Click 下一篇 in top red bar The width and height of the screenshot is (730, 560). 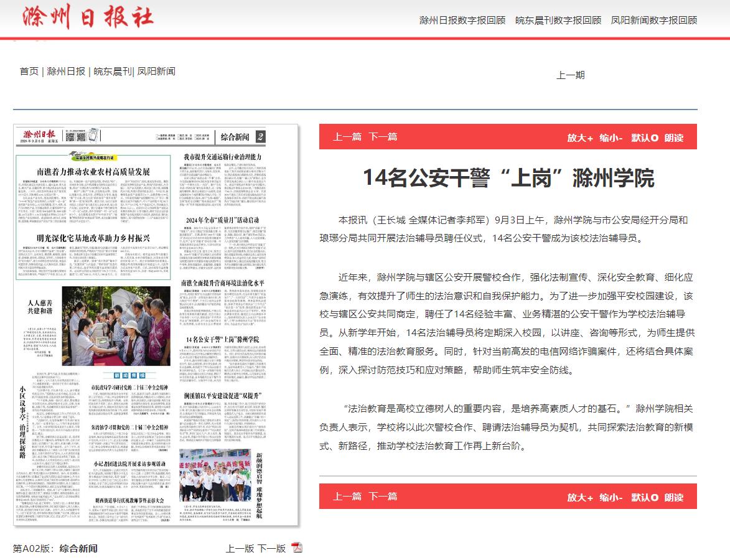coord(383,137)
